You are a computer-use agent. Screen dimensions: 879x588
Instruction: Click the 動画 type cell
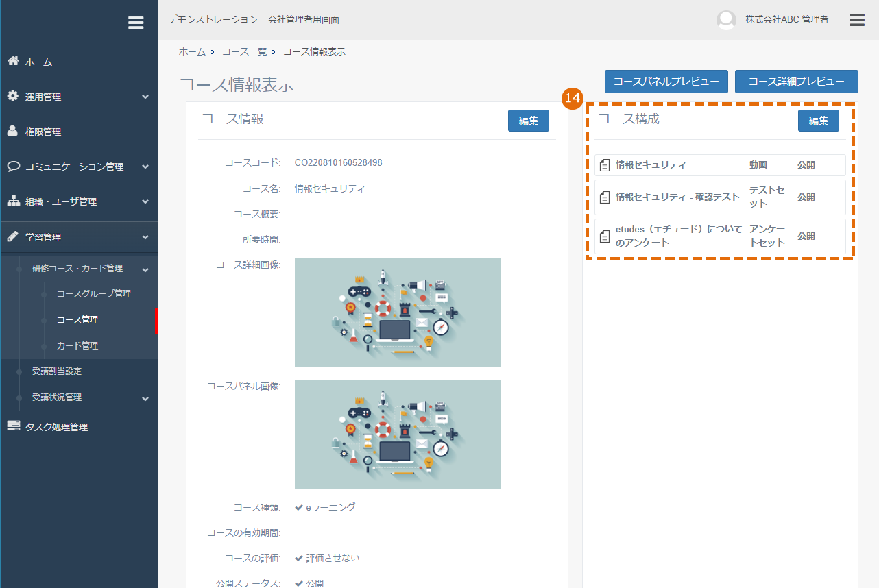coord(758,165)
